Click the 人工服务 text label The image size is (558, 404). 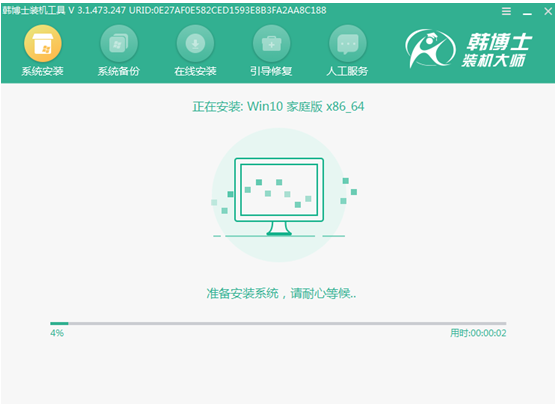pos(347,71)
